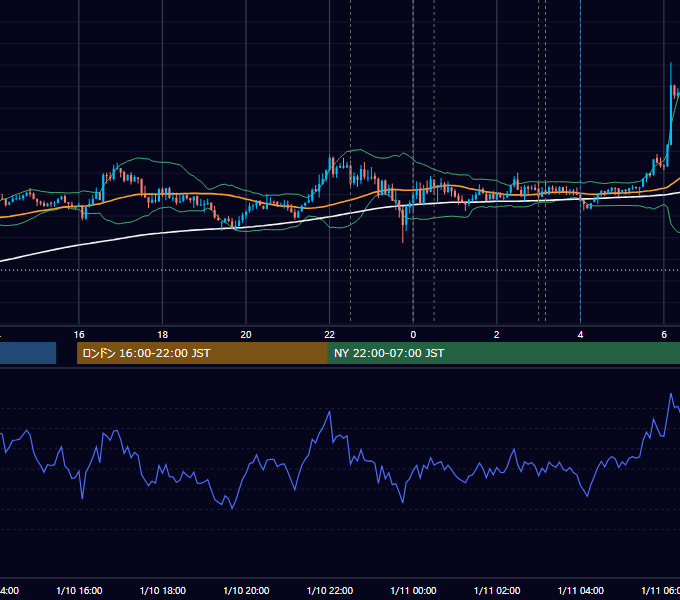Image resolution: width=680 pixels, height=600 pixels.
Task: Click the long-wick candle low before 0:00
Action: pos(403,241)
